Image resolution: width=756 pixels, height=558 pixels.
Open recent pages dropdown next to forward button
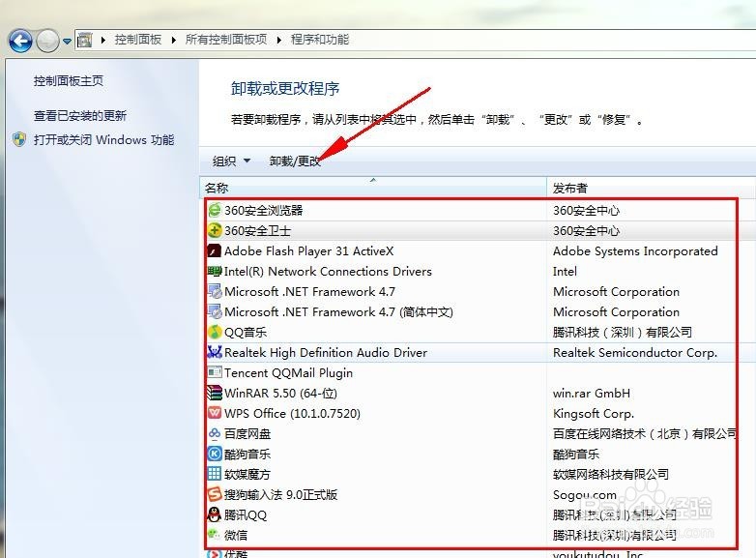67,42
